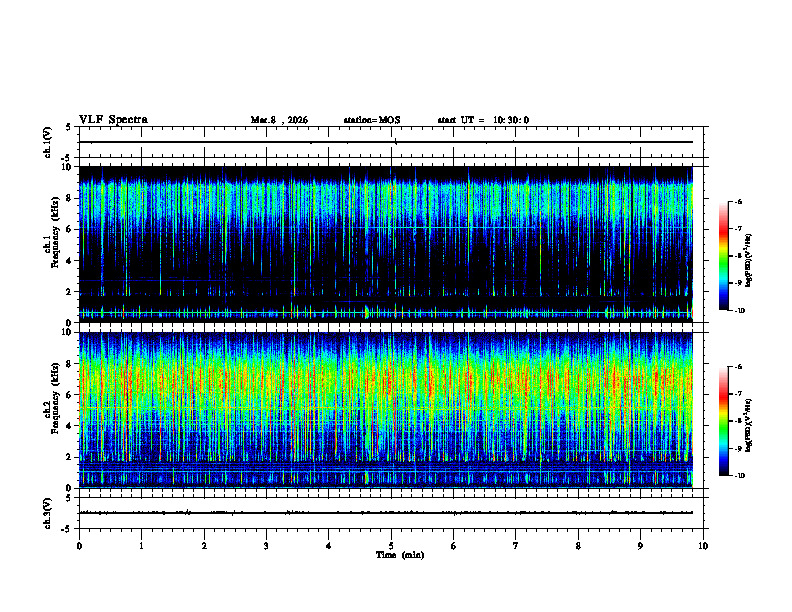Click the "-10" label on ch.2 color bar
792x612 pixels.
(x=739, y=476)
